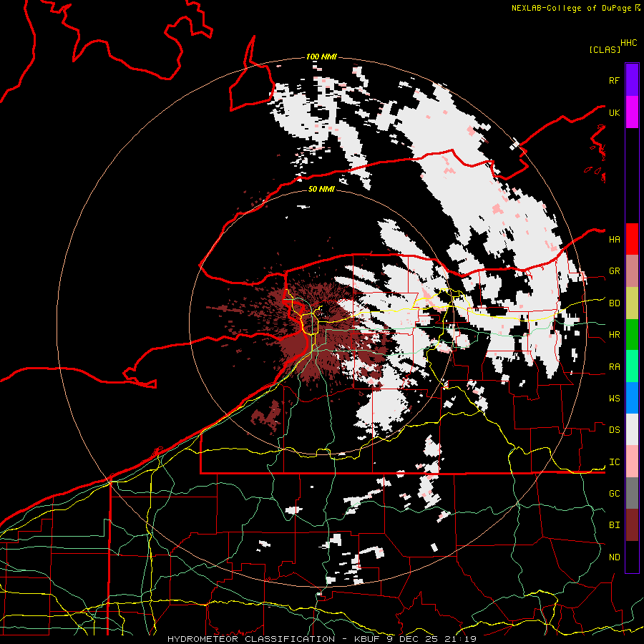Click the UK magenta legend swatch

(x=632, y=112)
